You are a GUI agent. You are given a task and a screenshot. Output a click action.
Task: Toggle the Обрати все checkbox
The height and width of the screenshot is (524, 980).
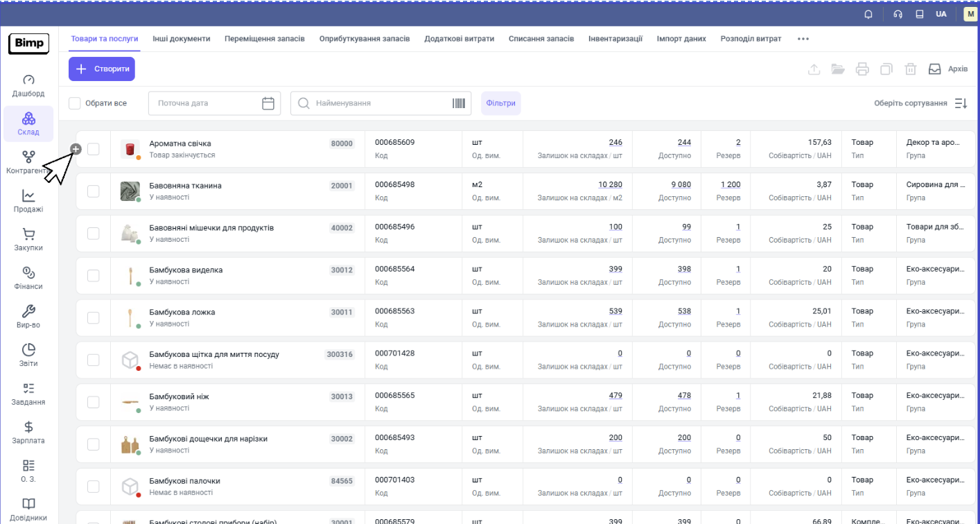75,103
